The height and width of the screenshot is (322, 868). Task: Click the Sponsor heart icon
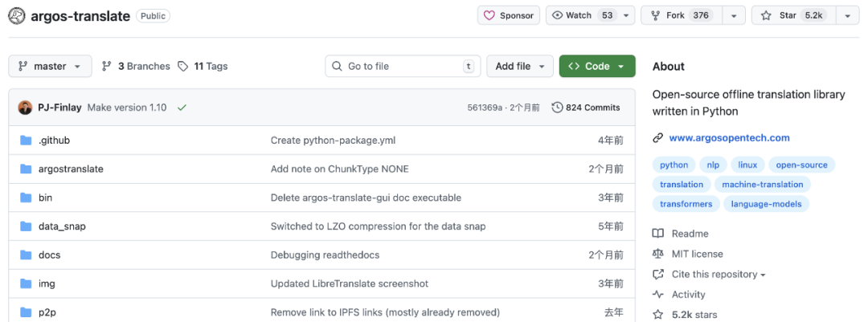(489, 15)
